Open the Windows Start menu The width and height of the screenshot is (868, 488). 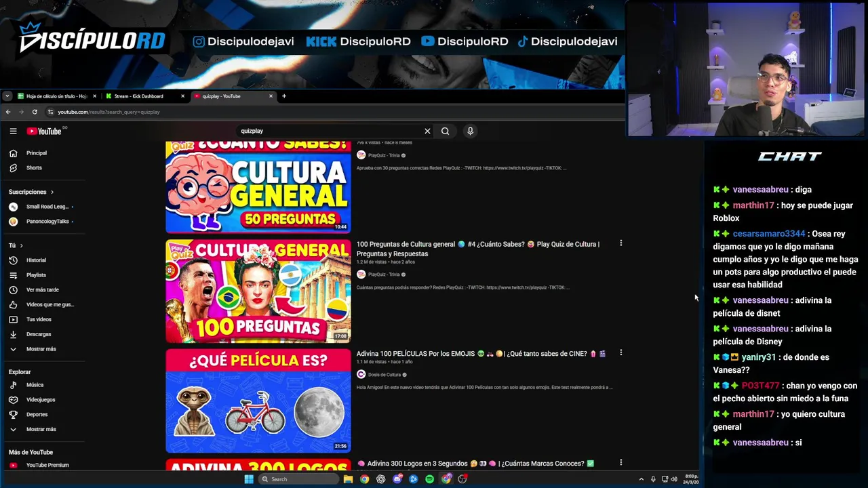pos(249,479)
